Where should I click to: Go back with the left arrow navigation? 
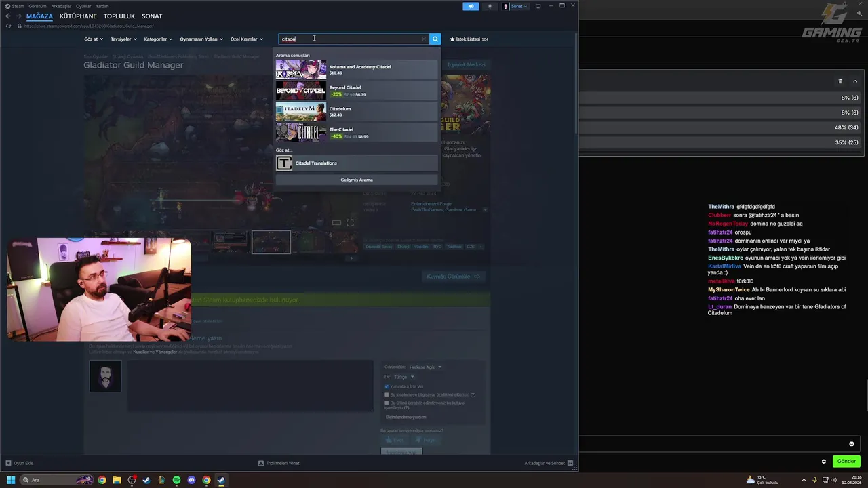[x=8, y=16]
